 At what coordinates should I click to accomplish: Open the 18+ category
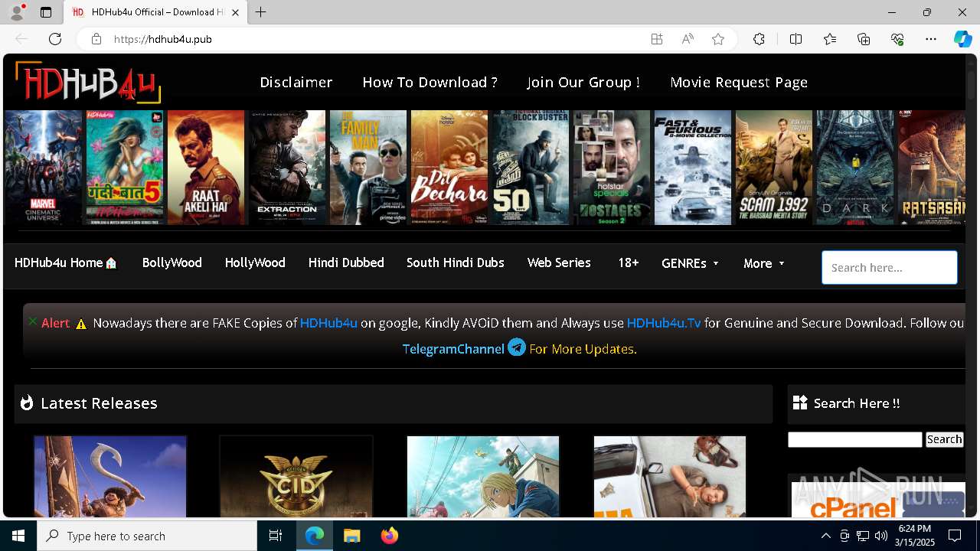coord(629,262)
